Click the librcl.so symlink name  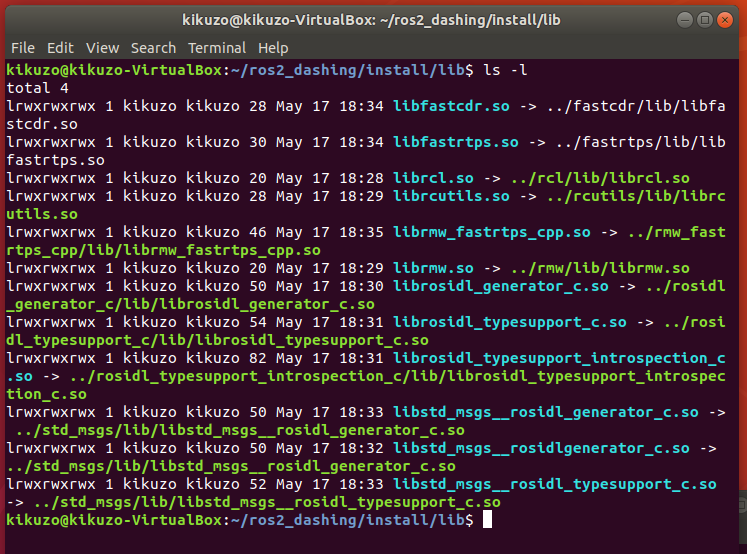point(433,178)
